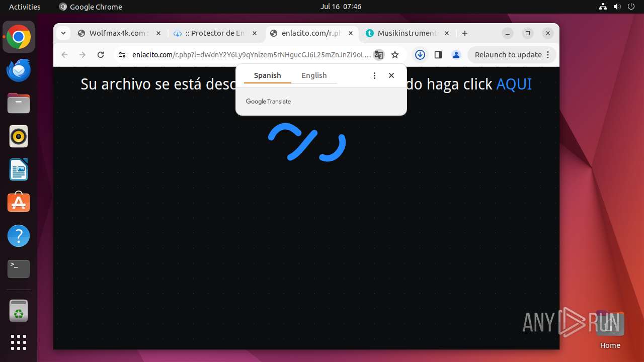Launch Google Chrome from the dock
This screenshot has height=362, width=644.
click(19, 37)
